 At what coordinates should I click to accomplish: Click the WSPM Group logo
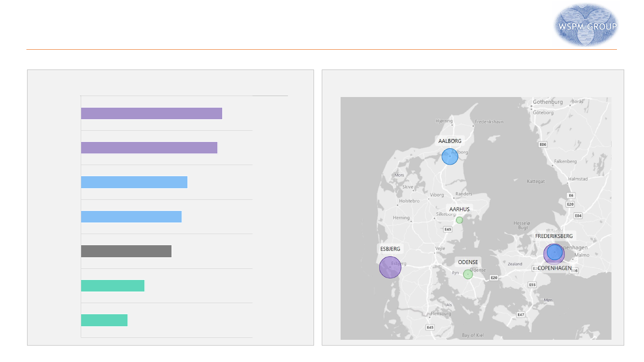[x=586, y=25]
